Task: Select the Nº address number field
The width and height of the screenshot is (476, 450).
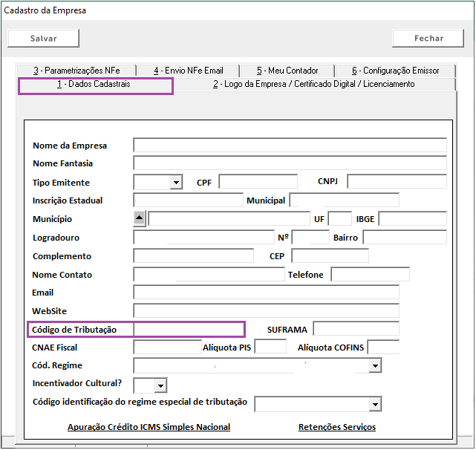Action: pyautogui.click(x=310, y=237)
